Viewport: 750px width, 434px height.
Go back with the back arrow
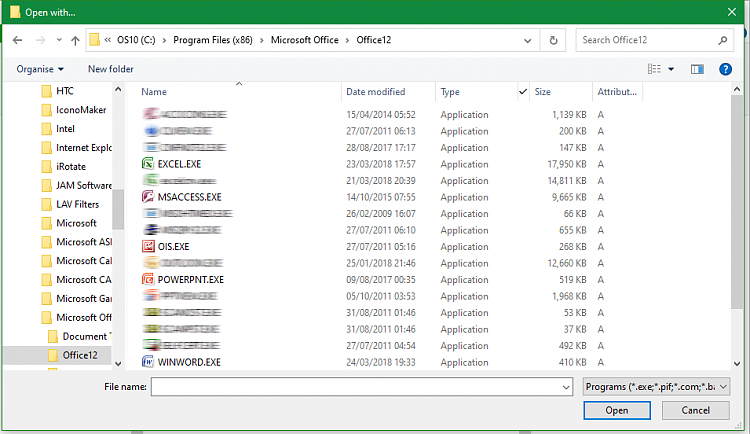pos(18,40)
